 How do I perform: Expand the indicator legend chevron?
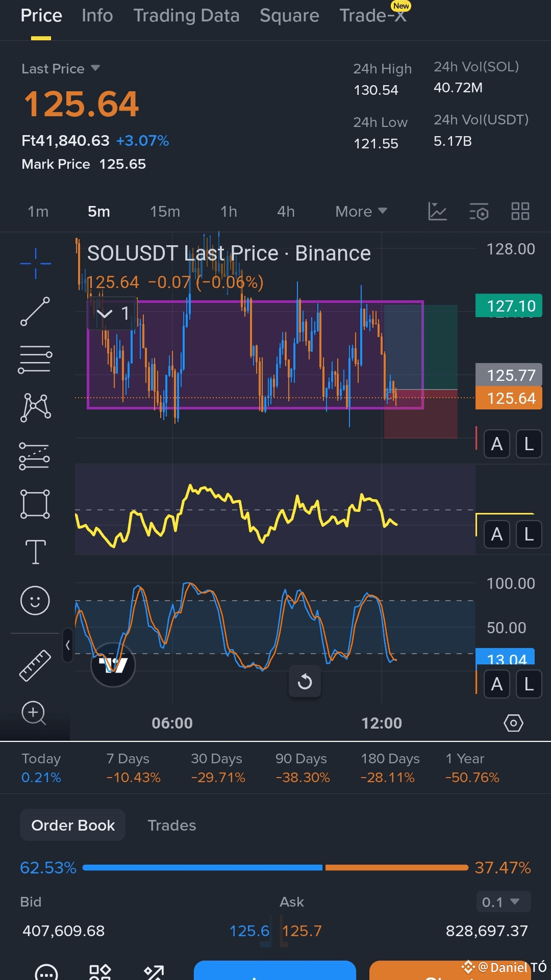click(x=105, y=314)
